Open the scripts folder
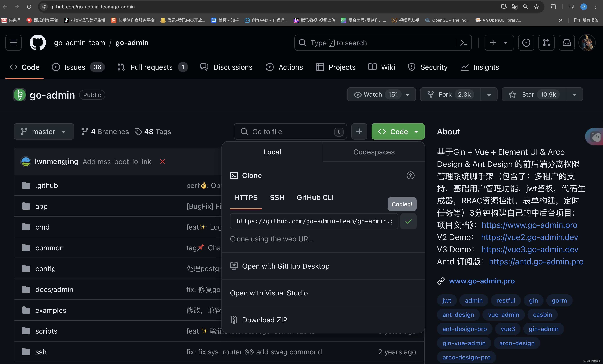Image resolution: width=603 pixels, height=364 pixels. point(46,331)
